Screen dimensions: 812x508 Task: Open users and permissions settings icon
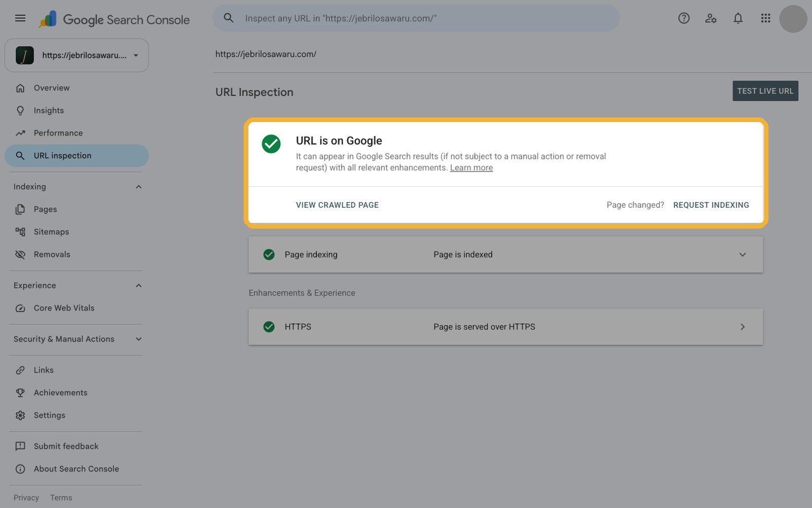click(x=710, y=18)
